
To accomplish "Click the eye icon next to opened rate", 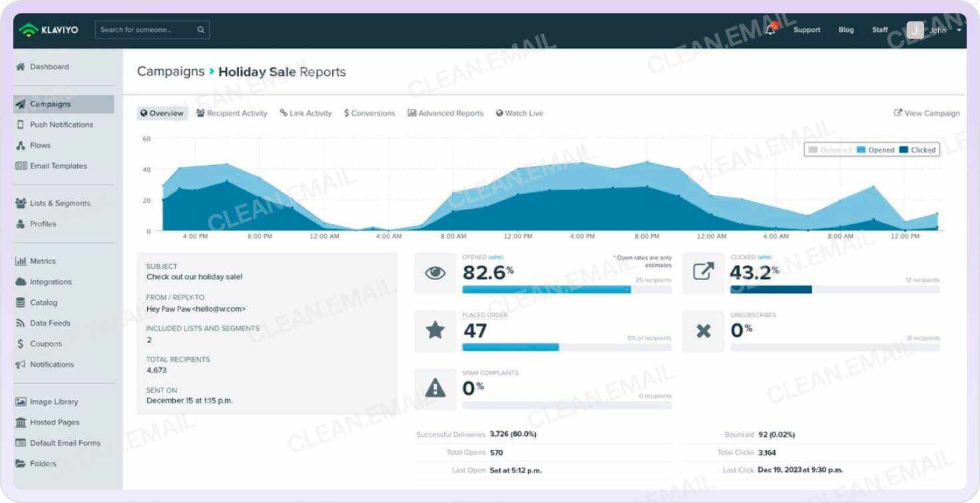I will tap(435, 271).
